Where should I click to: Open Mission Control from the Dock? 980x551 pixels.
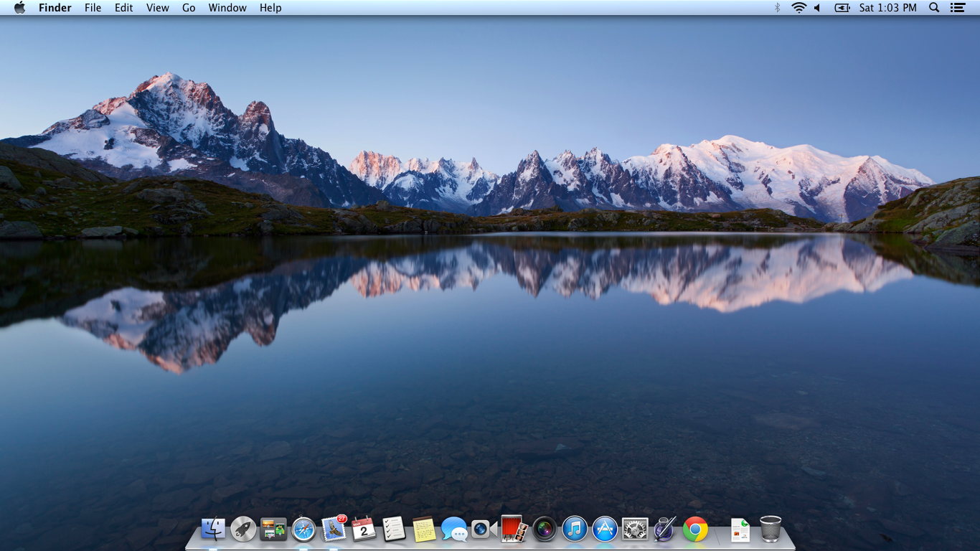pyautogui.click(x=273, y=529)
